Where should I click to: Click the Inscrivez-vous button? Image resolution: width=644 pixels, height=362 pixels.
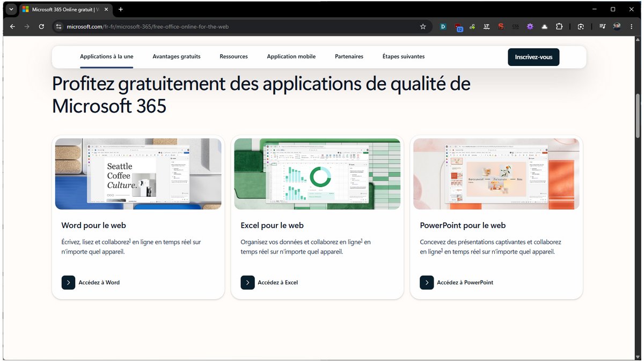pos(533,57)
